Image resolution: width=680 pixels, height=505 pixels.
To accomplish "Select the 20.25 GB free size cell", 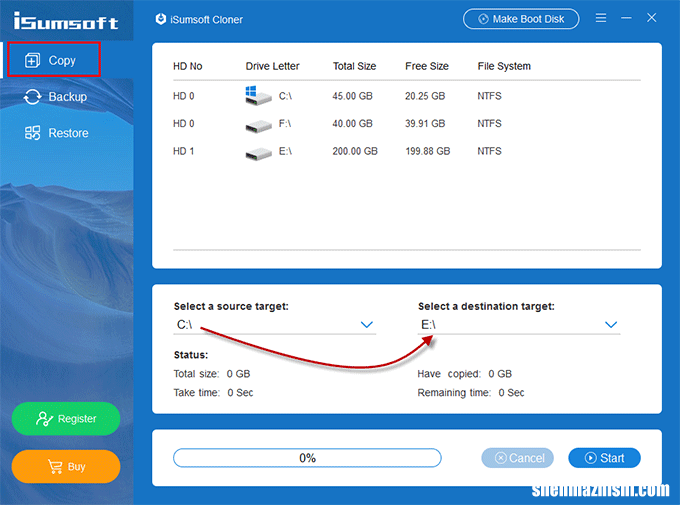I will point(425,96).
